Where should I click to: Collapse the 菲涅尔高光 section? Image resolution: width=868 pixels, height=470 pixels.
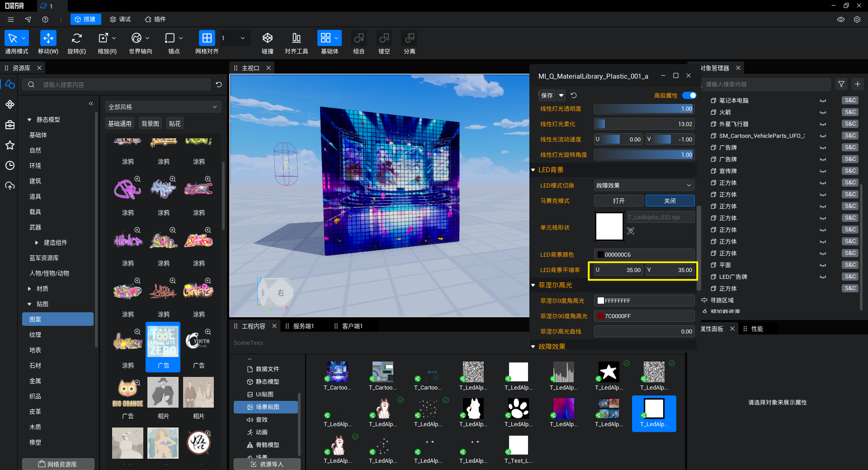point(533,285)
